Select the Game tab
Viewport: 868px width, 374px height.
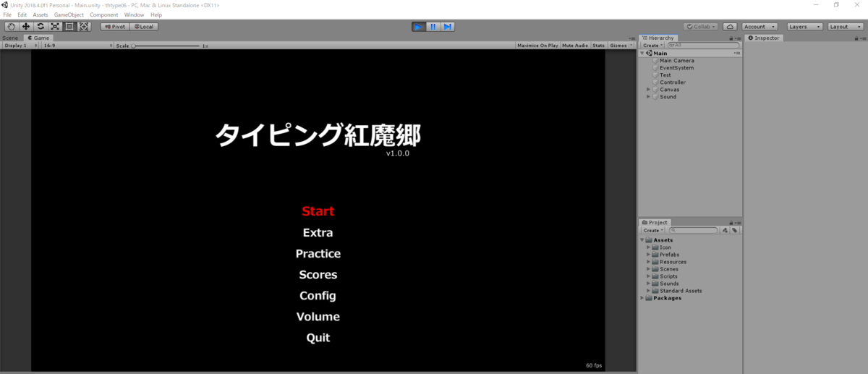tap(38, 38)
